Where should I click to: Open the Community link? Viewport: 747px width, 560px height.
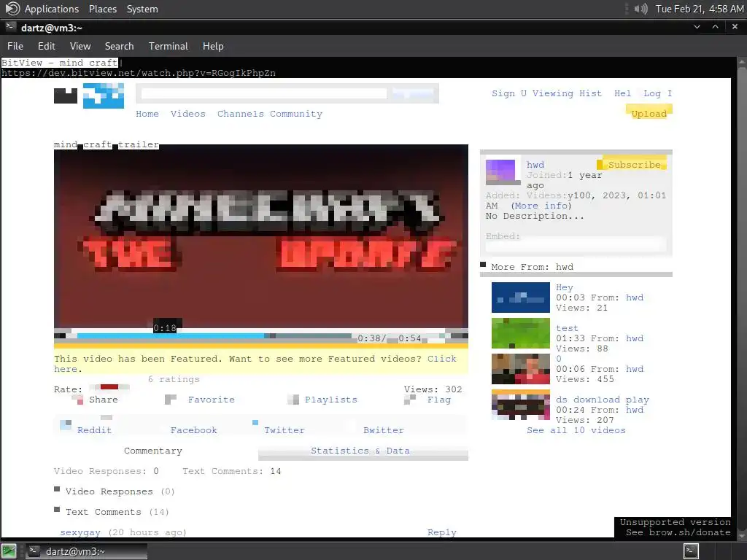coord(296,114)
